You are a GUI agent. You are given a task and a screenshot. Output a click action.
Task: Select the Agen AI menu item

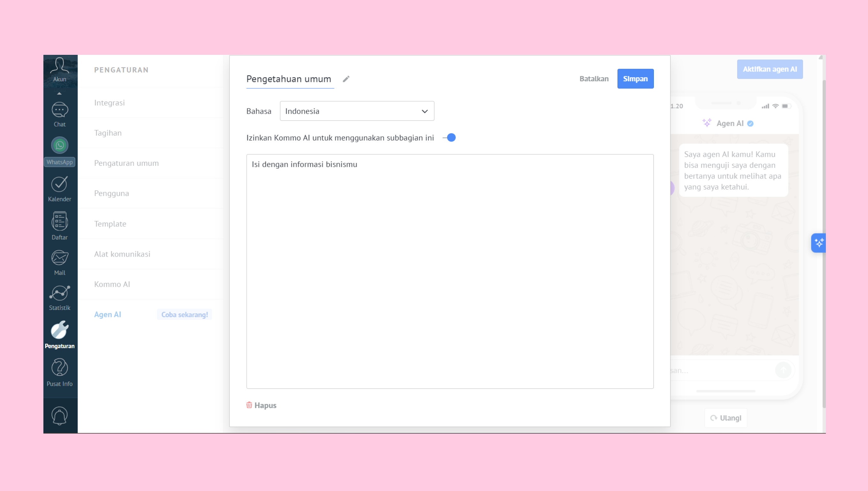click(108, 314)
